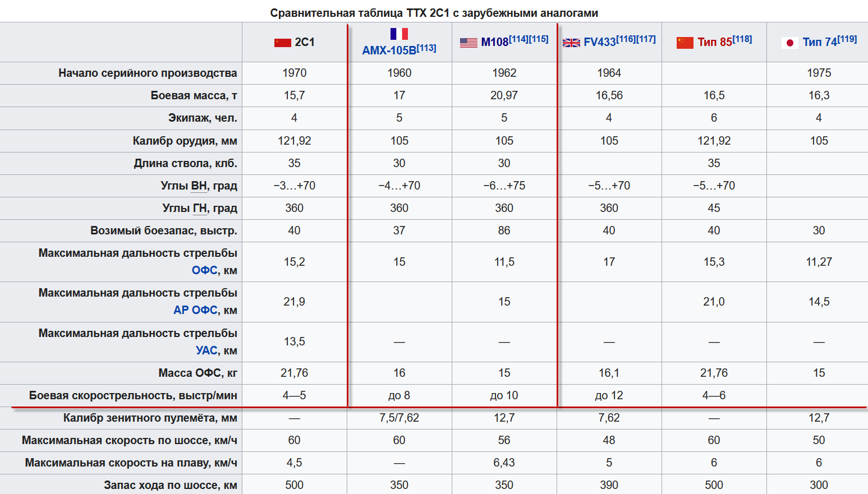Click the 15,2 firing range value
868x494 pixels.
295,262
